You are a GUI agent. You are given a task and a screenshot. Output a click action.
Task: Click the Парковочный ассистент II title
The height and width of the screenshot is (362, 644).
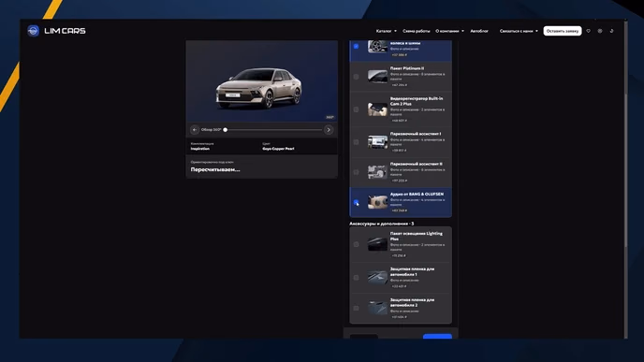tap(416, 164)
